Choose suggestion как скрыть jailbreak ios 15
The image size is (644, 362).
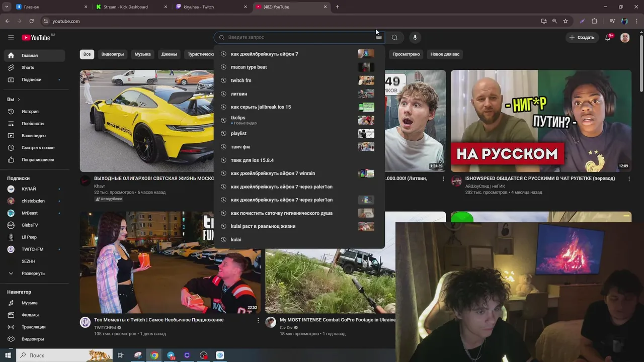tap(299, 107)
